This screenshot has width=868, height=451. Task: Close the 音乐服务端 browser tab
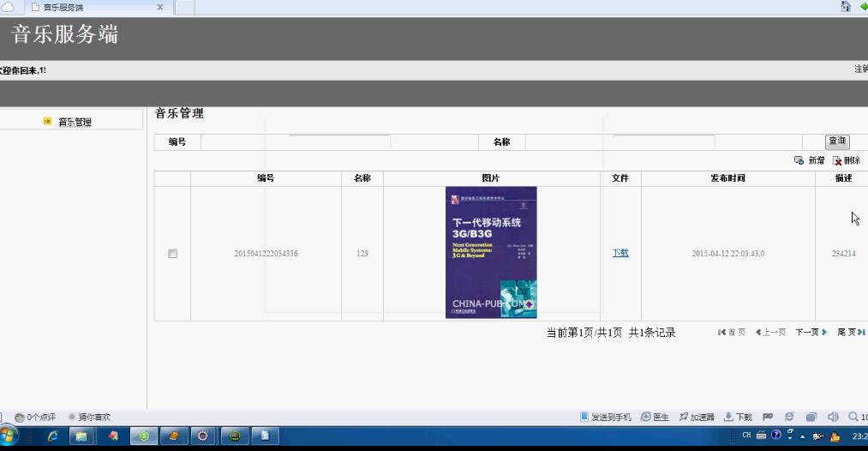[x=160, y=7]
